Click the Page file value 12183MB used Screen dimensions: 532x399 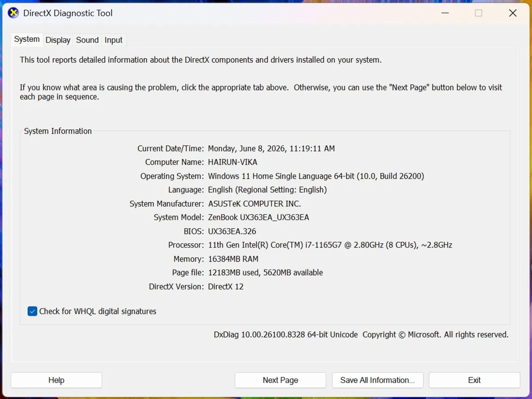(x=266, y=272)
